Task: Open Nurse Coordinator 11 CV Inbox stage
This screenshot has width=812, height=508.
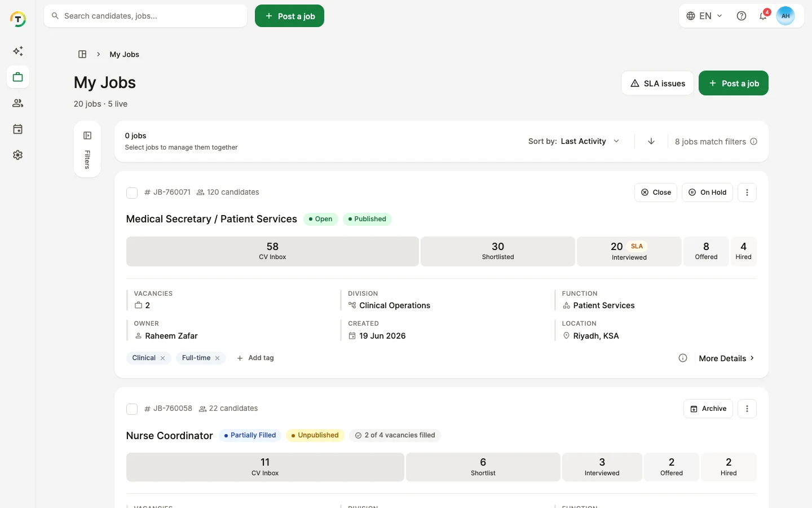Action: point(265,467)
